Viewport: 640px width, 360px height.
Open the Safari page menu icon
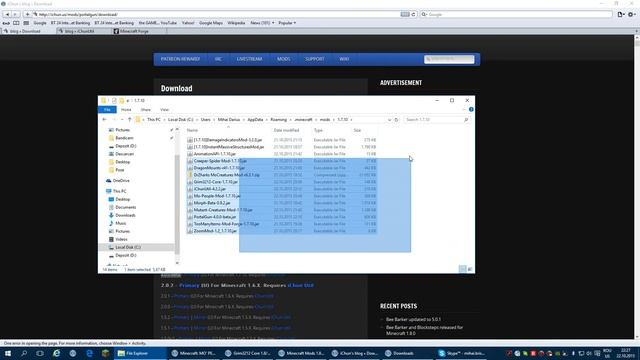coord(621,14)
